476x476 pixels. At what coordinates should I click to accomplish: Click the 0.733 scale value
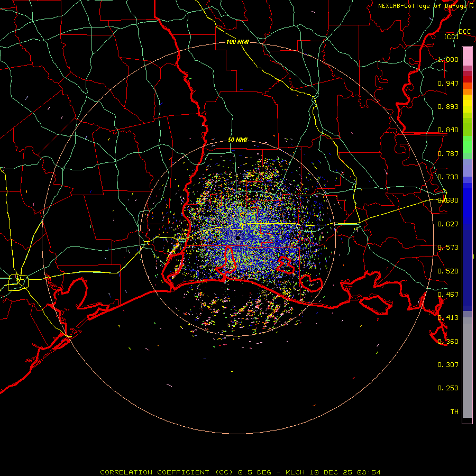[448, 177]
